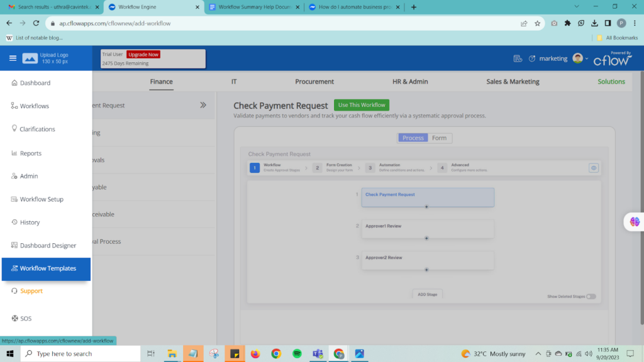
Task: Open the marketing profile dropdown
Action: pyautogui.click(x=577, y=58)
